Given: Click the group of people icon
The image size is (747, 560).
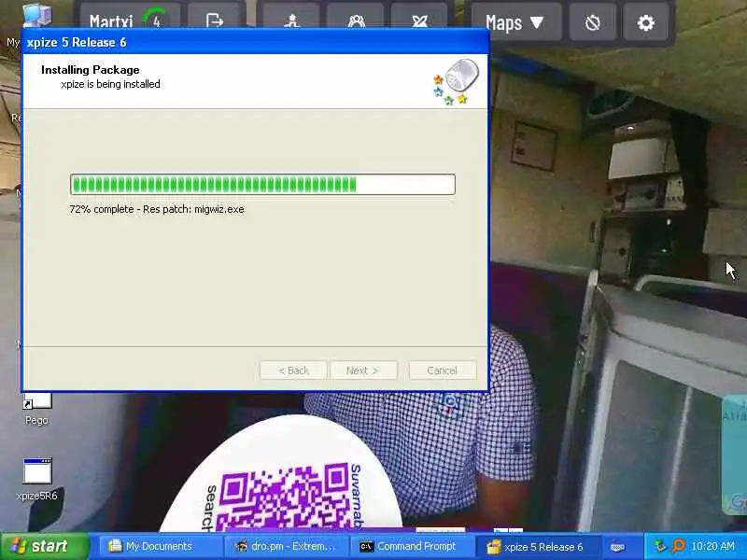Looking at the screenshot, I should point(356,21).
